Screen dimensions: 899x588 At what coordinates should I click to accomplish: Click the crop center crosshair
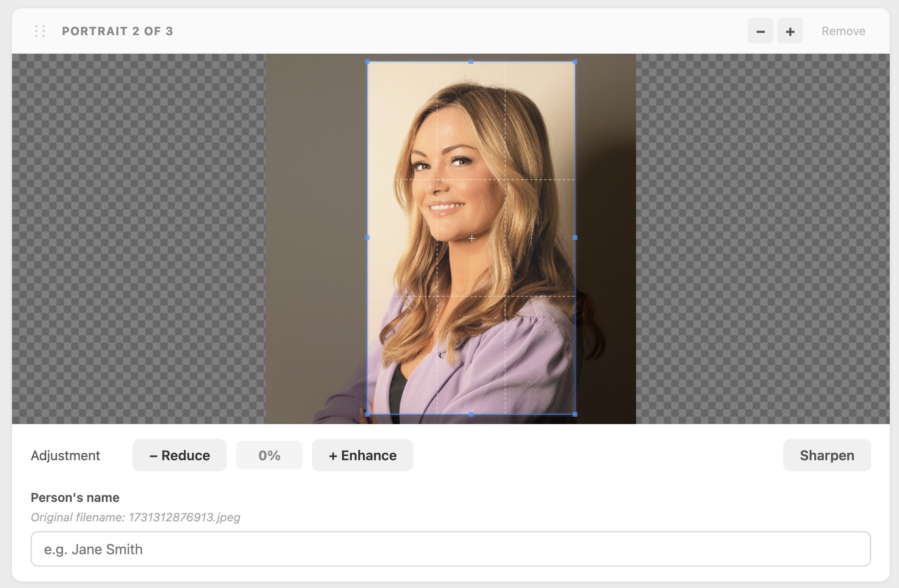coord(471,238)
